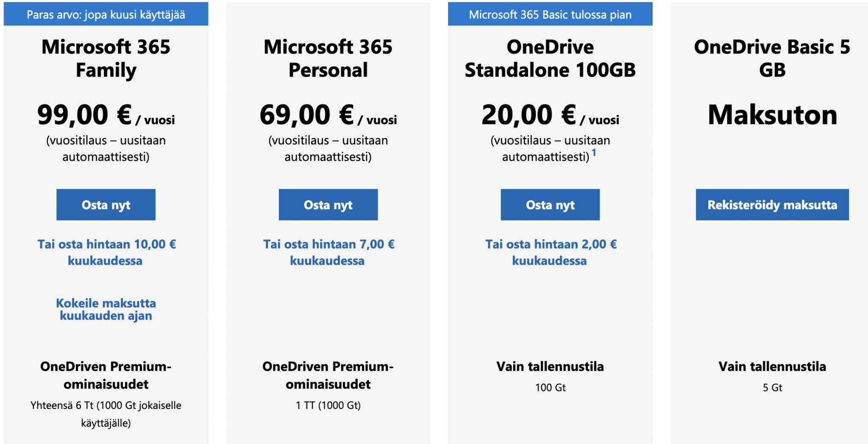
Task: Select the Microsoft 365 Family heading
Action: coord(106,58)
